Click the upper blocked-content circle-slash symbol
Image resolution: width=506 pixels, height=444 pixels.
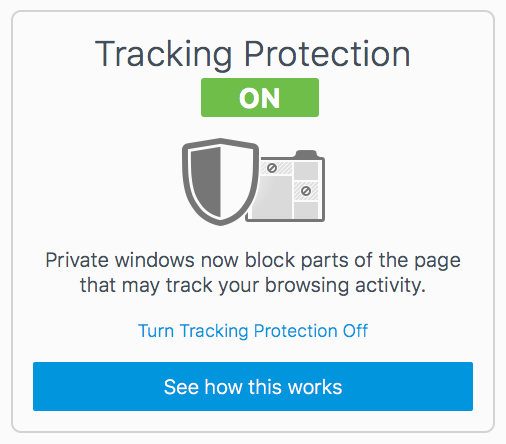(x=272, y=168)
